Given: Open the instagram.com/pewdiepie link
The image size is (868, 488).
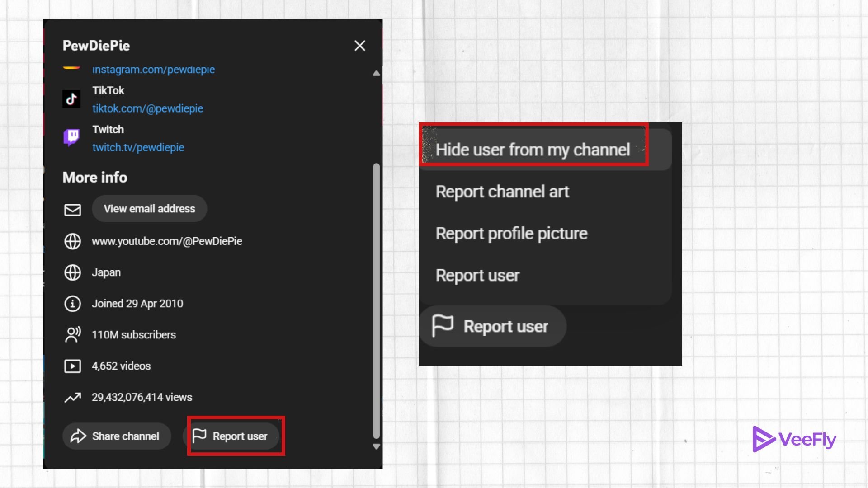Looking at the screenshot, I should 153,70.
